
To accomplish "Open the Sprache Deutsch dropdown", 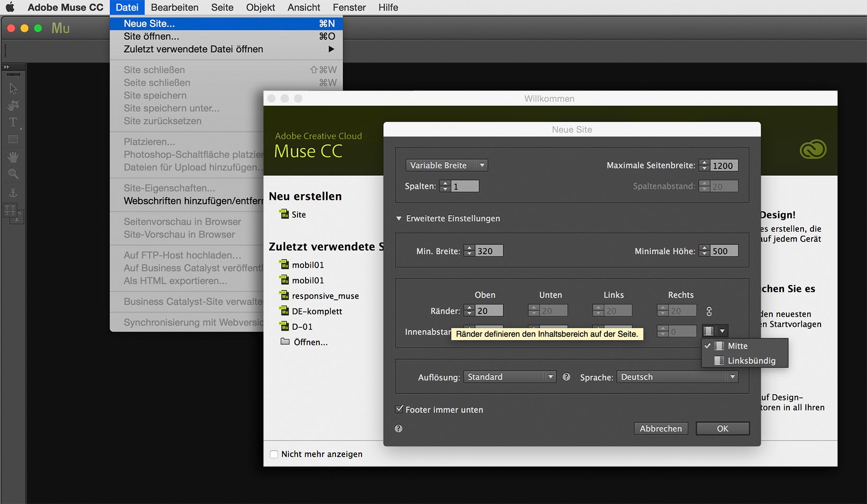I will click(677, 377).
